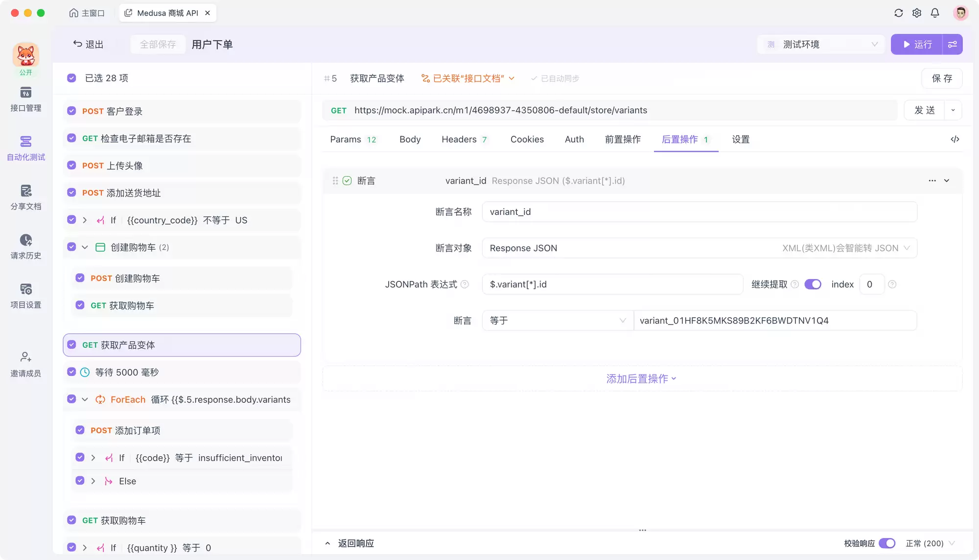Screen dimensions: 979x560
Task: Expand the 返回响应 panel
Action: coord(350,543)
